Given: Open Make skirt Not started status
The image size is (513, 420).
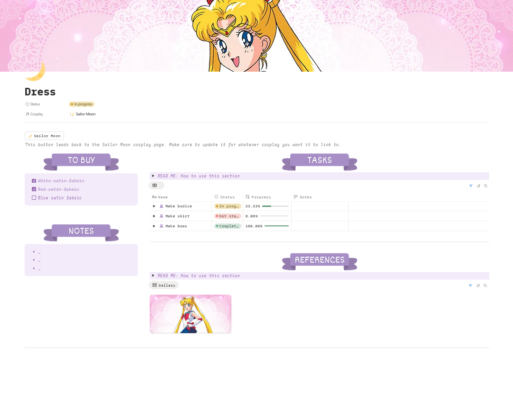Looking at the screenshot, I should pos(228,216).
